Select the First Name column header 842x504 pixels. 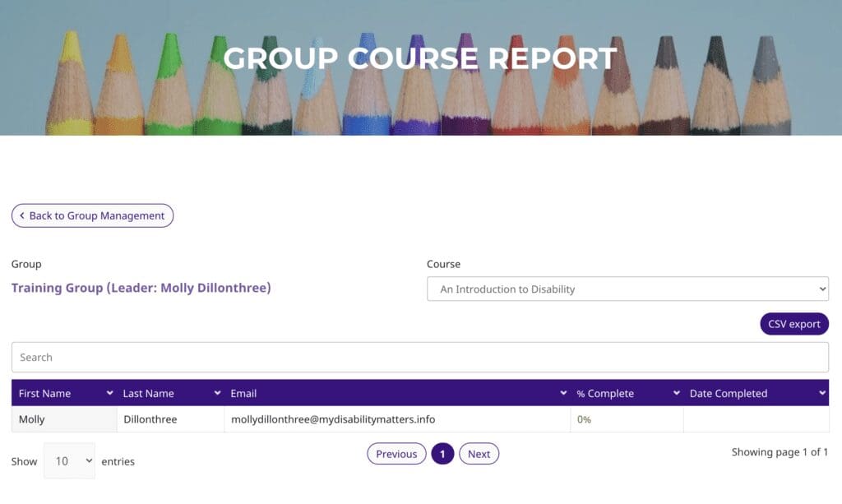pos(45,393)
